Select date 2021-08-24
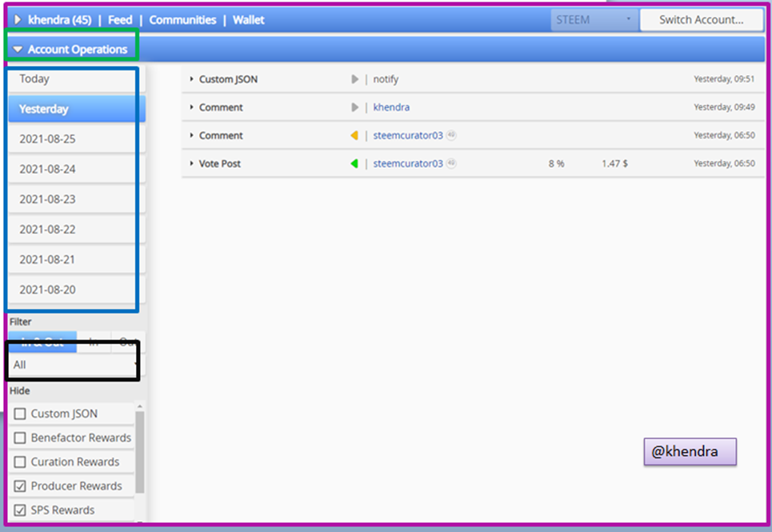The height and width of the screenshot is (532, 772). pyautogui.click(x=76, y=169)
